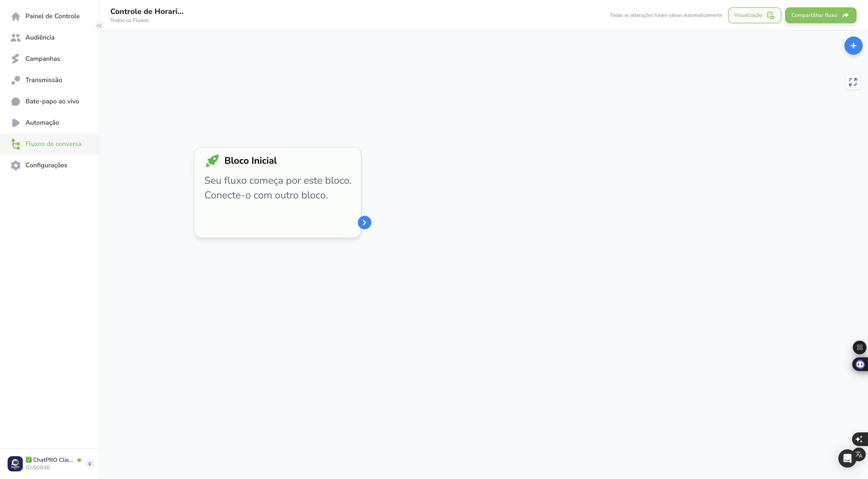The image size is (868, 479).
Task: Click the Visualização preview button
Action: tap(754, 15)
